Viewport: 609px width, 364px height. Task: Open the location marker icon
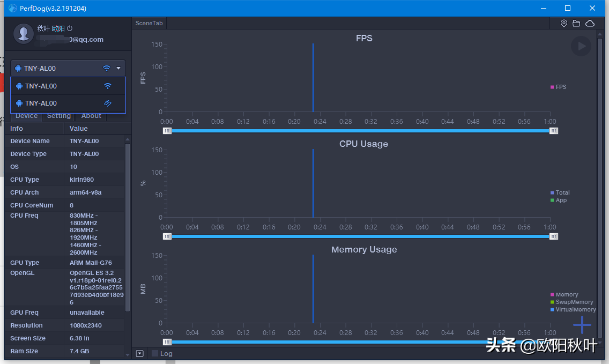(x=563, y=23)
